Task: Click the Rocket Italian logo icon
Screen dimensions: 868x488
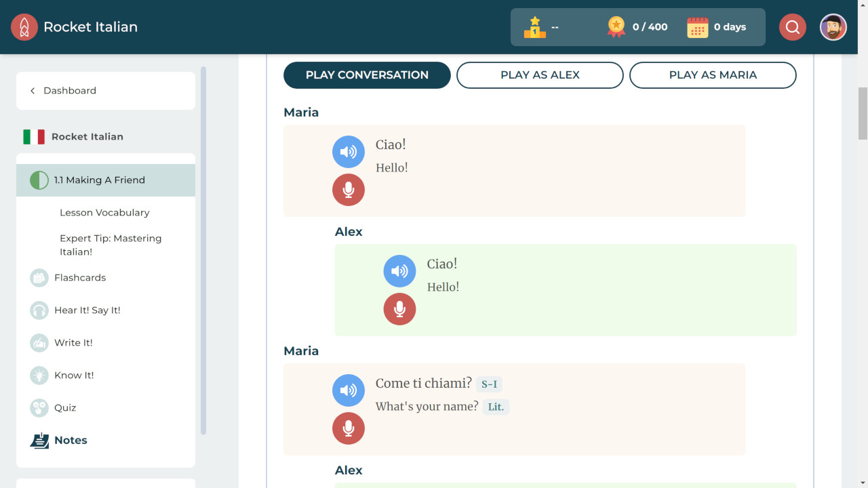Action: tap(24, 27)
